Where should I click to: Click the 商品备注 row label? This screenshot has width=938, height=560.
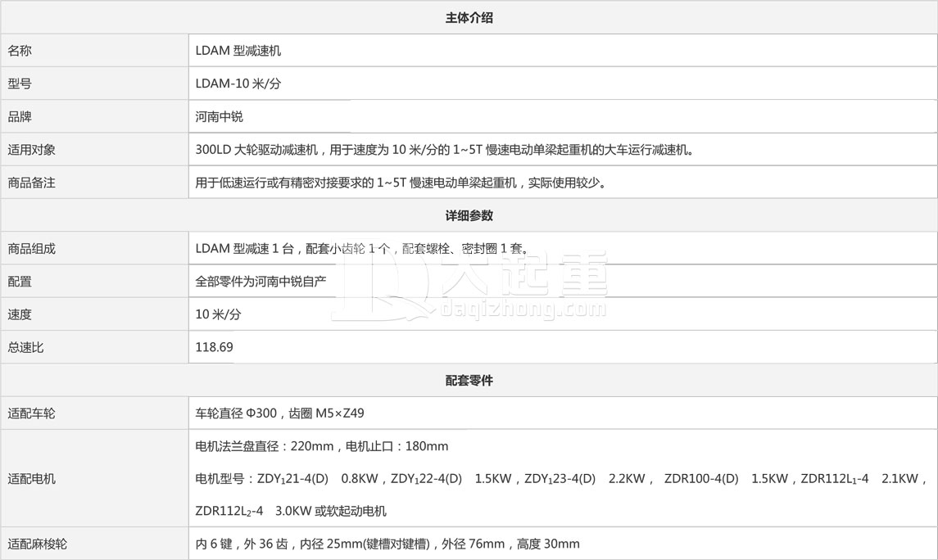32,183
